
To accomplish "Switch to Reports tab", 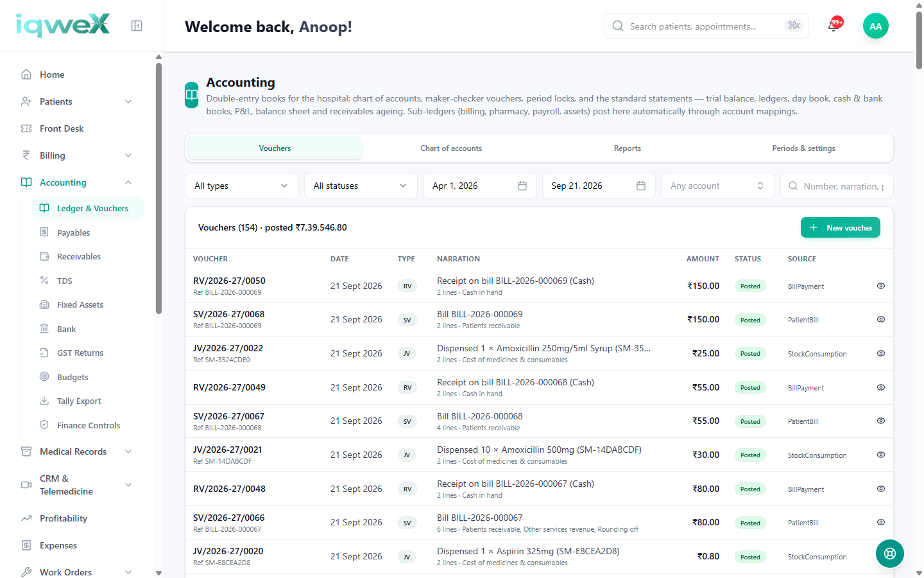I will pyautogui.click(x=628, y=148).
